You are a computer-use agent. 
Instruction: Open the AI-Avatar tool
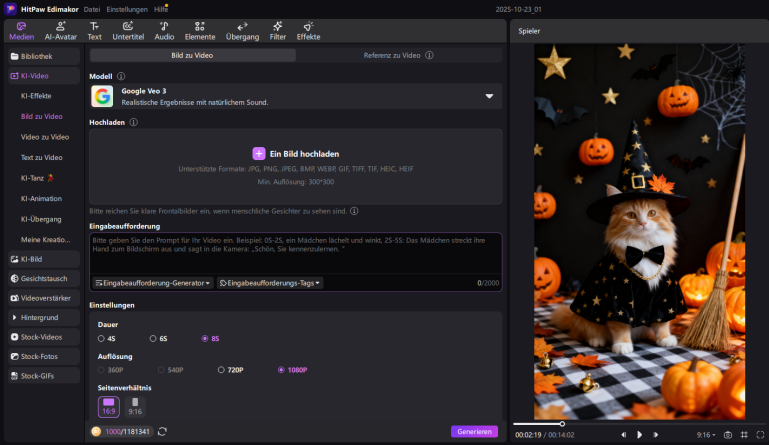(61, 30)
